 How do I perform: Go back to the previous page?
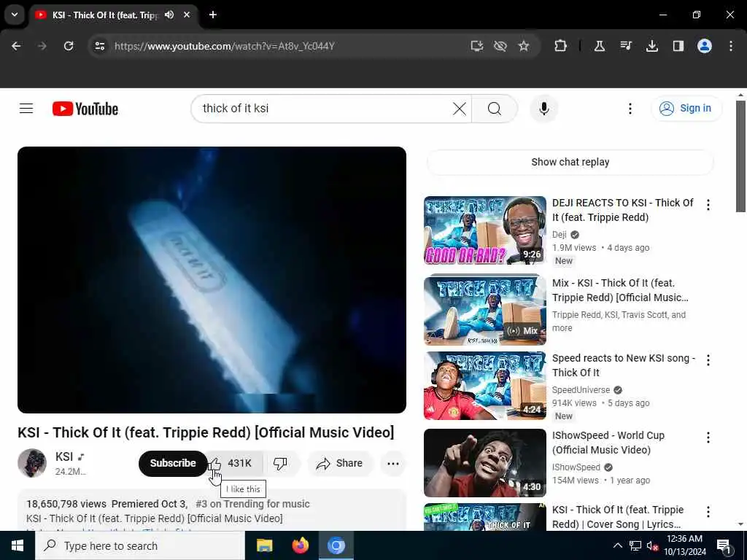pos(16,46)
